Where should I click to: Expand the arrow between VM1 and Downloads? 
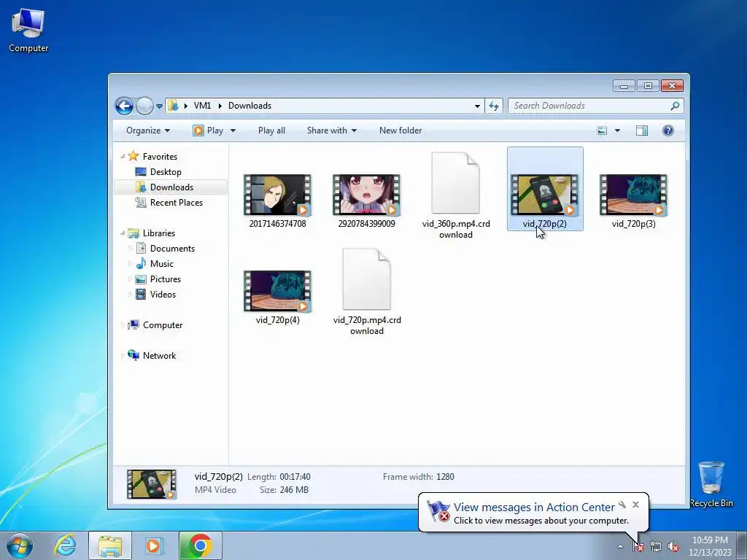(220, 106)
